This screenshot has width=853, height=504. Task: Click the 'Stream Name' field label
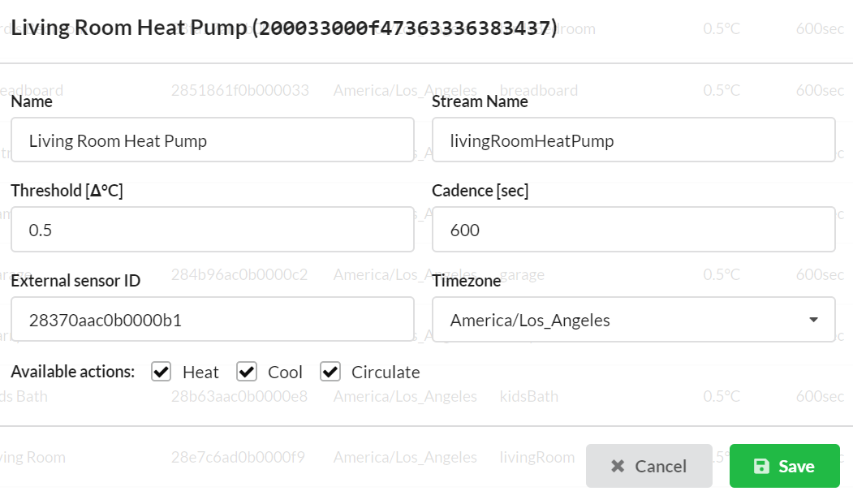(480, 101)
